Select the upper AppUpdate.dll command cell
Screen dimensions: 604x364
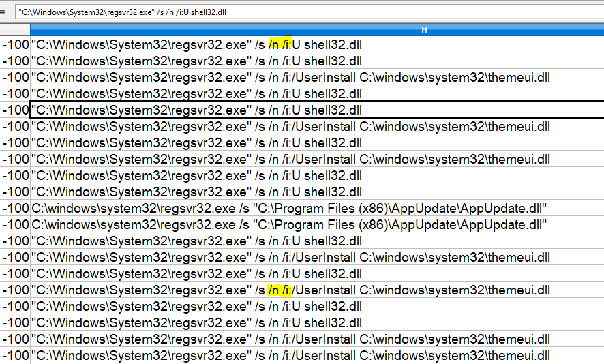[x=317, y=208]
